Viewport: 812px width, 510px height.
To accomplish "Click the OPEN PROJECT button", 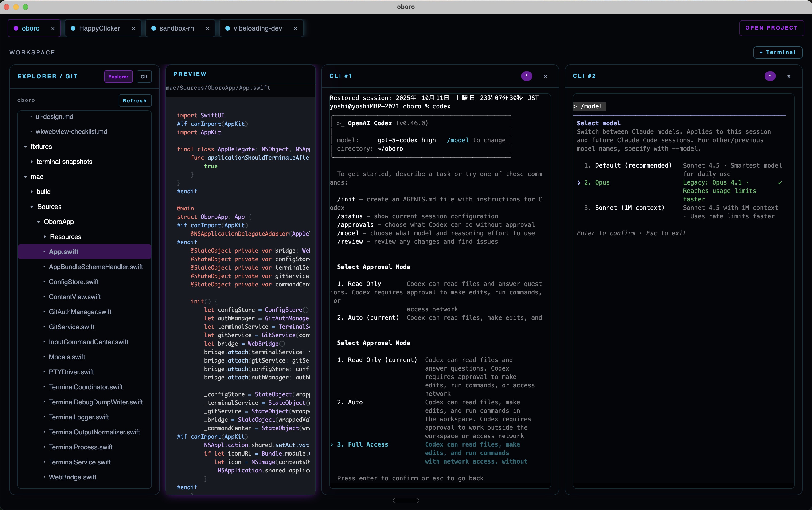I will point(772,28).
